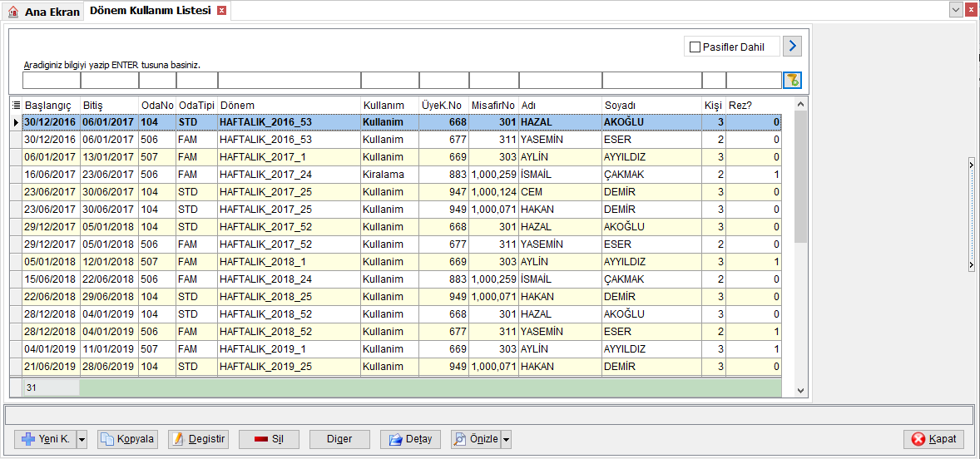This screenshot has width=980, height=459.
Task: Click the Degistir edit button
Action: (198, 439)
